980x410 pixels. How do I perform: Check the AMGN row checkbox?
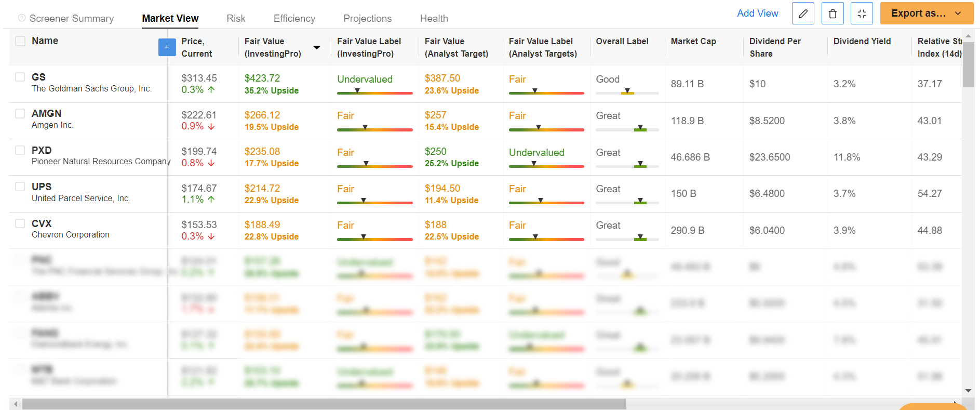pos(20,113)
